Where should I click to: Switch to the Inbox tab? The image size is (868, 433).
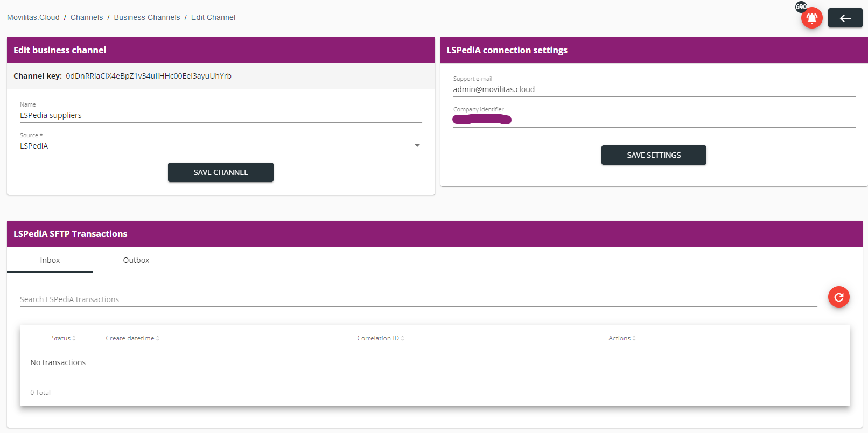click(50, 260)
